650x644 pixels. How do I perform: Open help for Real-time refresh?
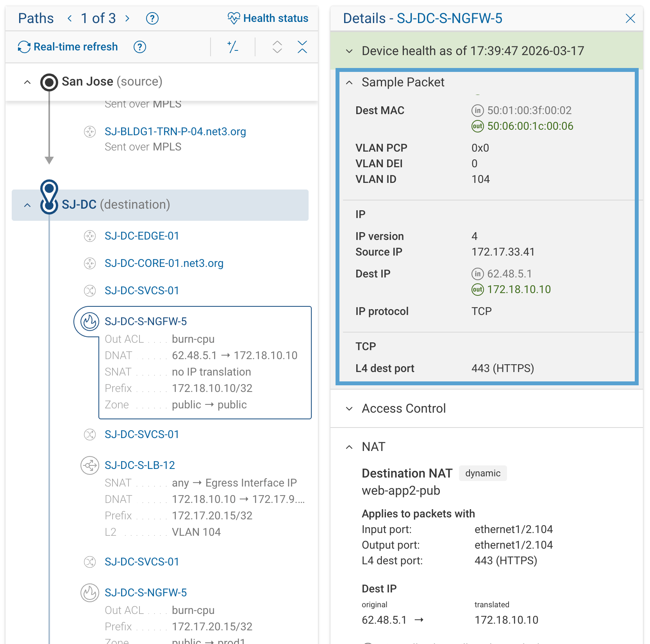click(x=140, y=47)
